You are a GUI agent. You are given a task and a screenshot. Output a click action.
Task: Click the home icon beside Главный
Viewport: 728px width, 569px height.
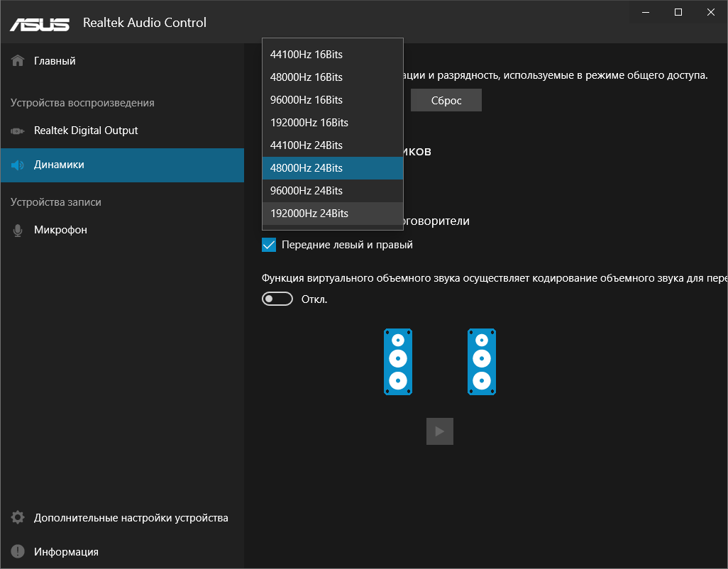coord(18,60)
